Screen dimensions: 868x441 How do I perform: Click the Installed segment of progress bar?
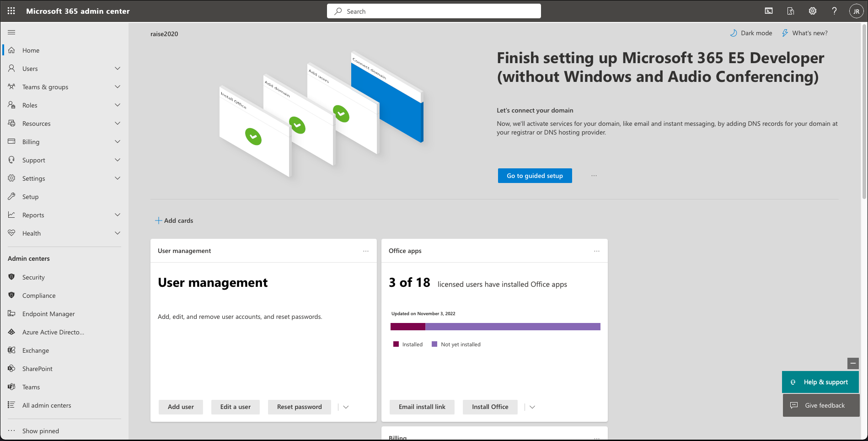(407, 327)
